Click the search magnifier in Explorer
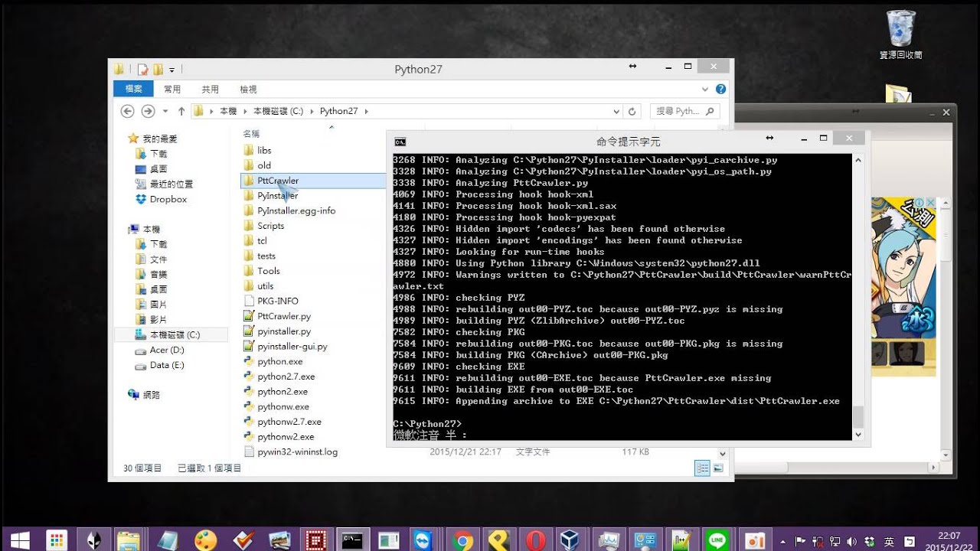Viewport: 980px width, 551px height. tap(710, 111)
